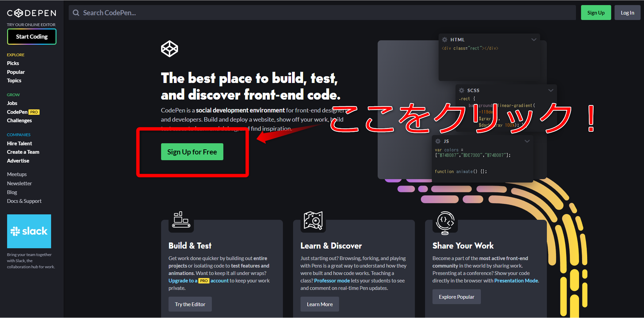644x318 pixels.
Task: Open the HTML panel settings gear
Action: click(444, 40)
